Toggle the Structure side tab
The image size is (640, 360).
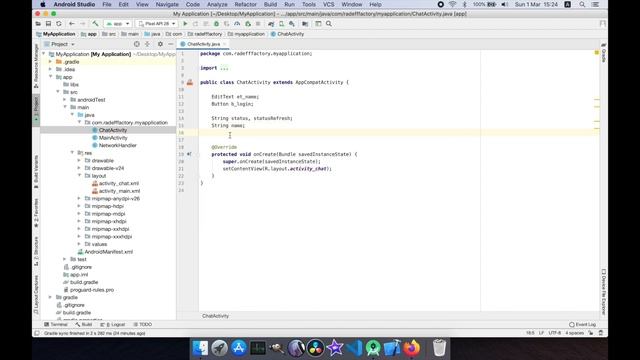36,251
